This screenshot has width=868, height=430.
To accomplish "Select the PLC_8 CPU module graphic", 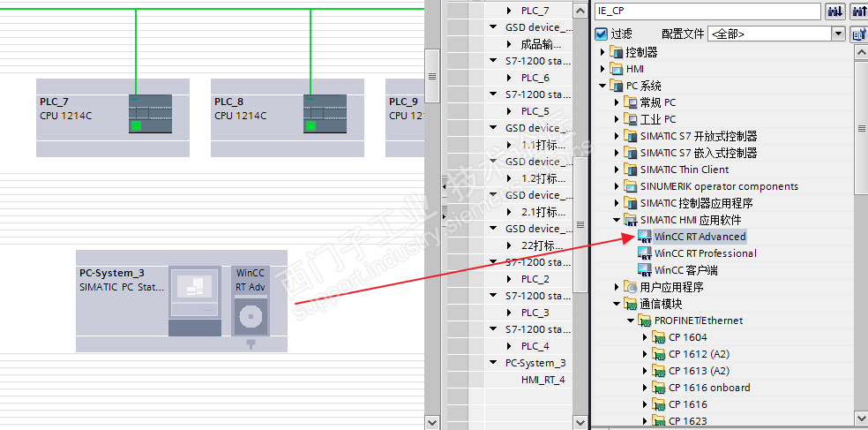I will click(x=325, y=114).
